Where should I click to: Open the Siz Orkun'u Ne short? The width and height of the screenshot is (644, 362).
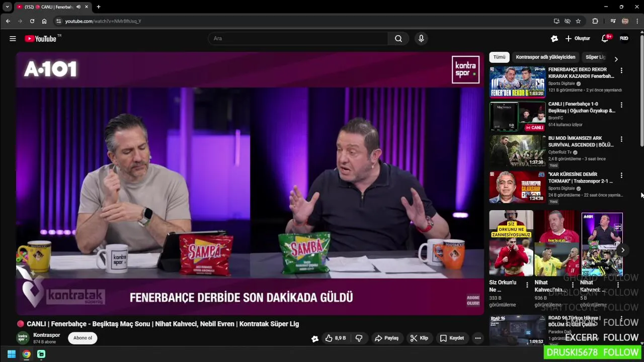pyautogui.click(x=511, y=243)
